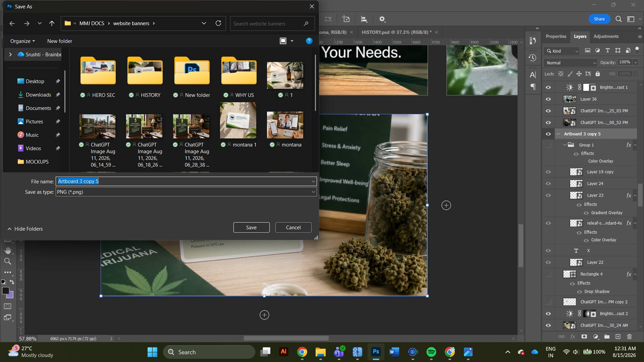
Task: Click the New folder button
Action: pyautogui.click(x=60, y=41)
